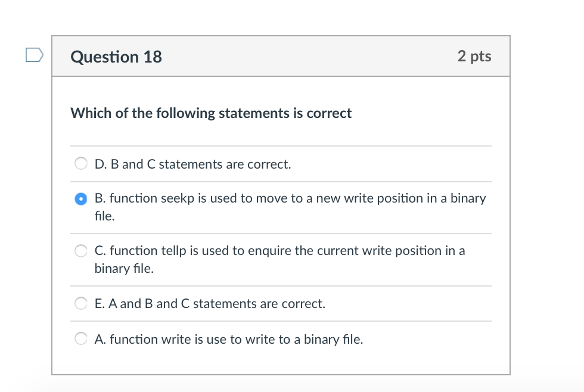Click the prompt "Which of the following statements is correct"
The width and height of the screenshot is (584, 392).
(x=211, y=113)
